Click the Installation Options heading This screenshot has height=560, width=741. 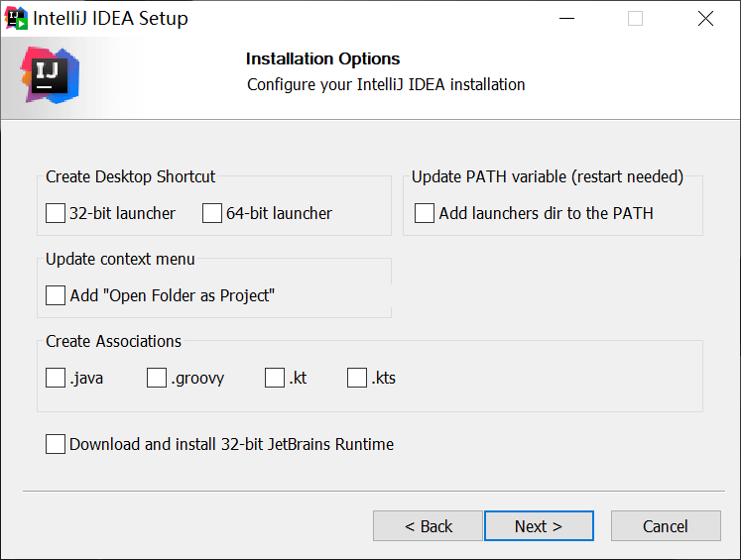(323, 58)
